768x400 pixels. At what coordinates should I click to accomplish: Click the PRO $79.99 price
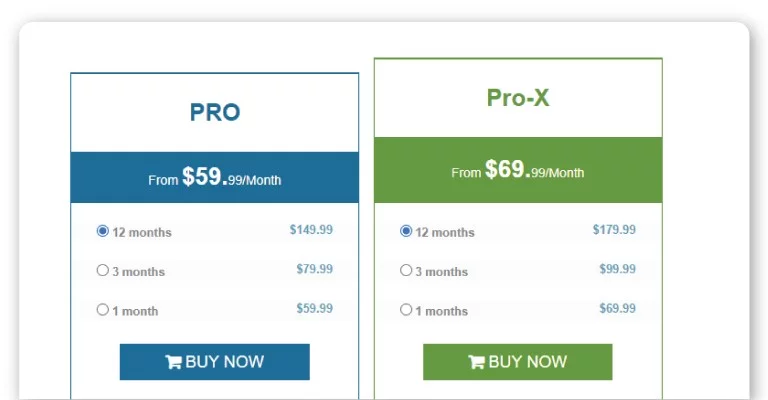tap(314, 269)
